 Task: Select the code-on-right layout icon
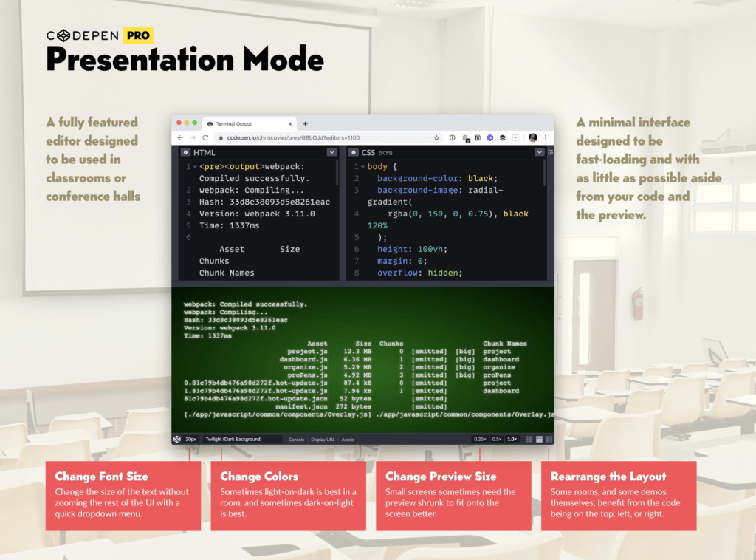tap(549, 439)
